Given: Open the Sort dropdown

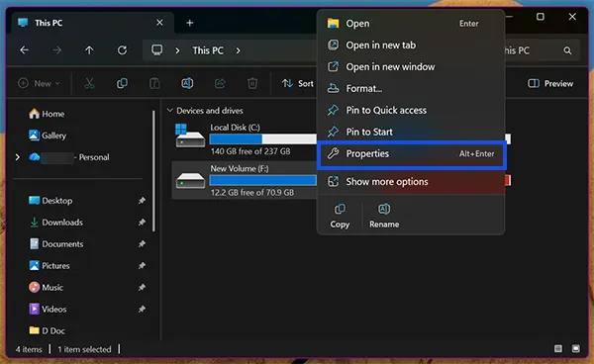Looking at the screenshot, I should [298, 83].
